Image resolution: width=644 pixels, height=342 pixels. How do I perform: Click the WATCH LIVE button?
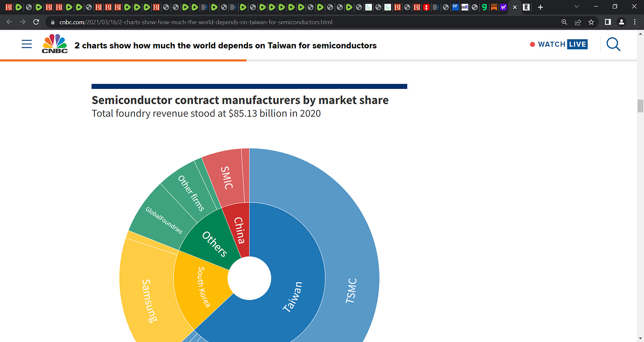pyautogui.click(x=559, y=44)
